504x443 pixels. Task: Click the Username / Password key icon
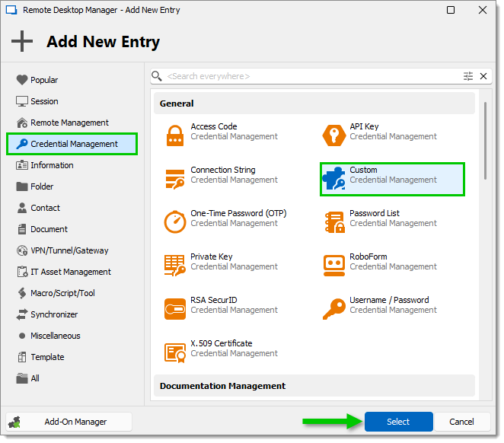coord(334,309)
